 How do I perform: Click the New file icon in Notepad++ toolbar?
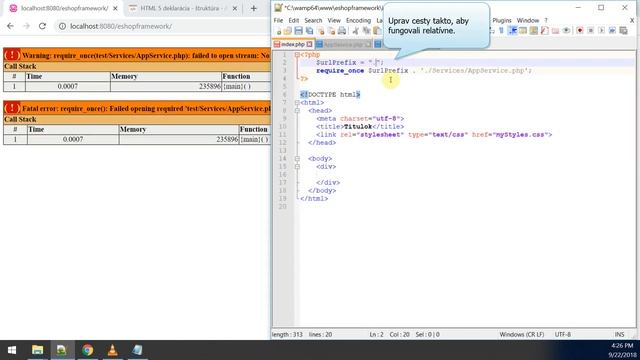click(278, 31)
